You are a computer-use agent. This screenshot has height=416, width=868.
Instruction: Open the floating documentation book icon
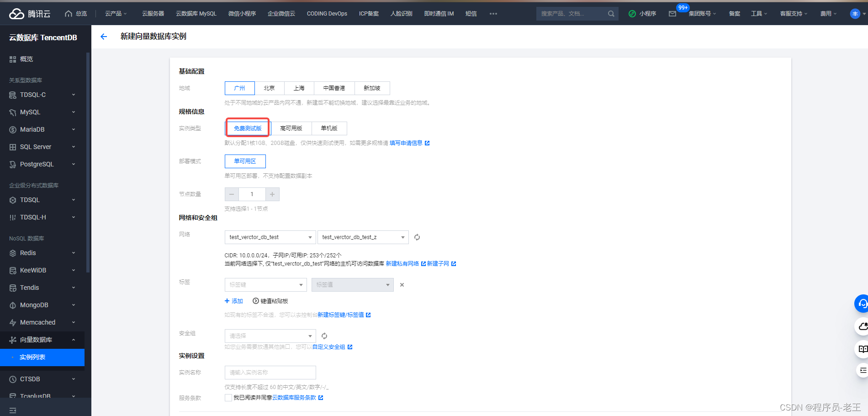862,349
